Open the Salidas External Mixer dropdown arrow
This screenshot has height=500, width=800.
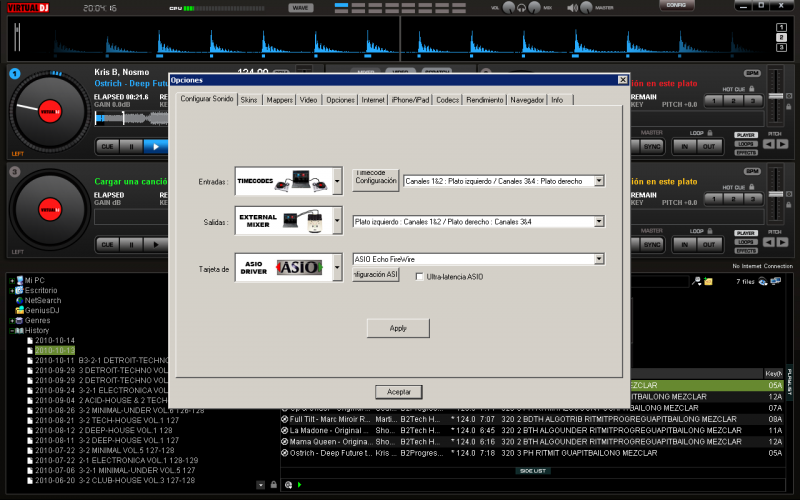click(x=337, y=221)
